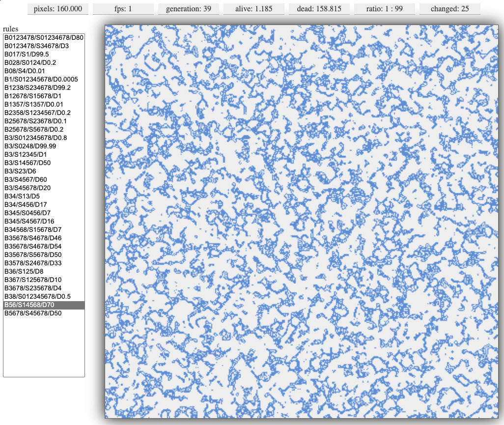The width and height of the screenshot is (504, 425).
Task: Select rule B3578/S24678/D33
Action: coord(44,263)
